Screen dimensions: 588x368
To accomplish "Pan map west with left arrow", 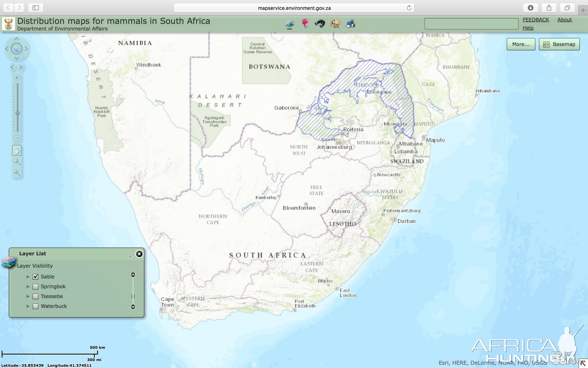I will (7, 49).
